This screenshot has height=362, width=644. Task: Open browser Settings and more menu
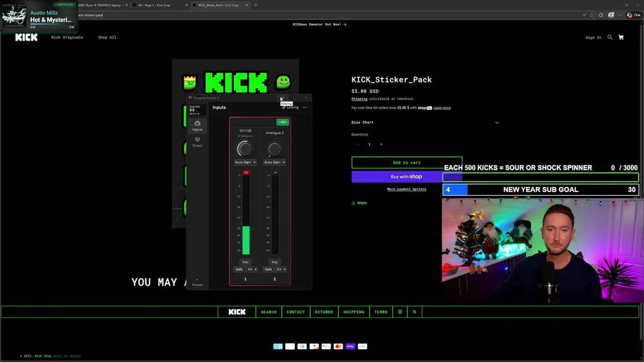pos(620,15)
